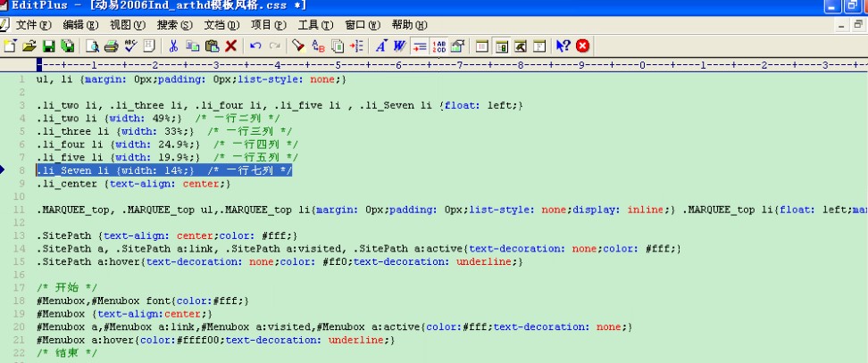Click the Save All icon

67,45
